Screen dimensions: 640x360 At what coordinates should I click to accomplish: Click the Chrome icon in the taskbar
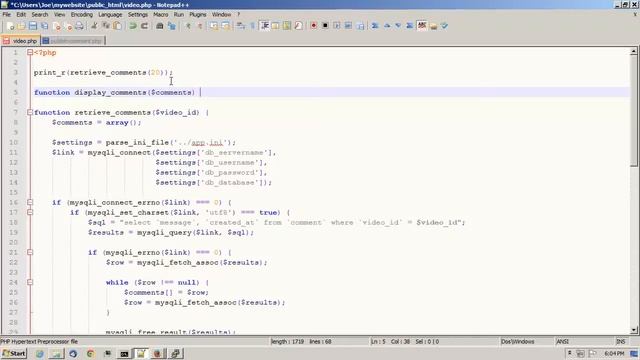click(x=90, y=353)
